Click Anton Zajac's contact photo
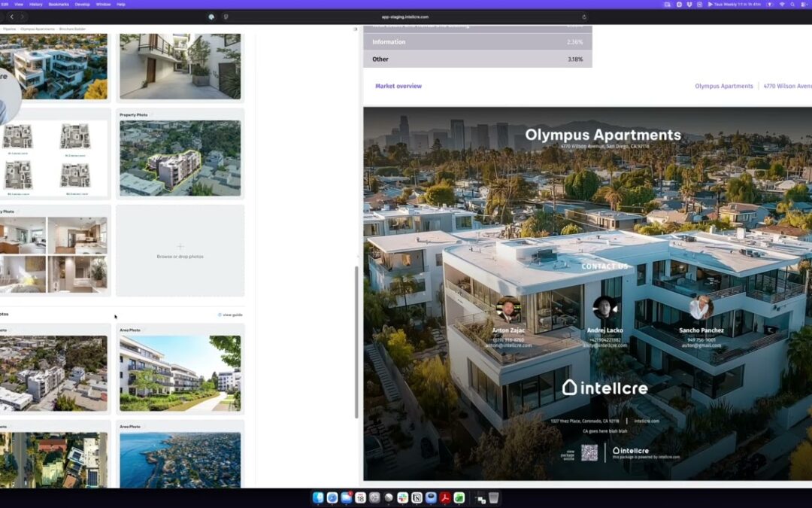This screenshot has width=812, height=508. [x=508, y=309]
